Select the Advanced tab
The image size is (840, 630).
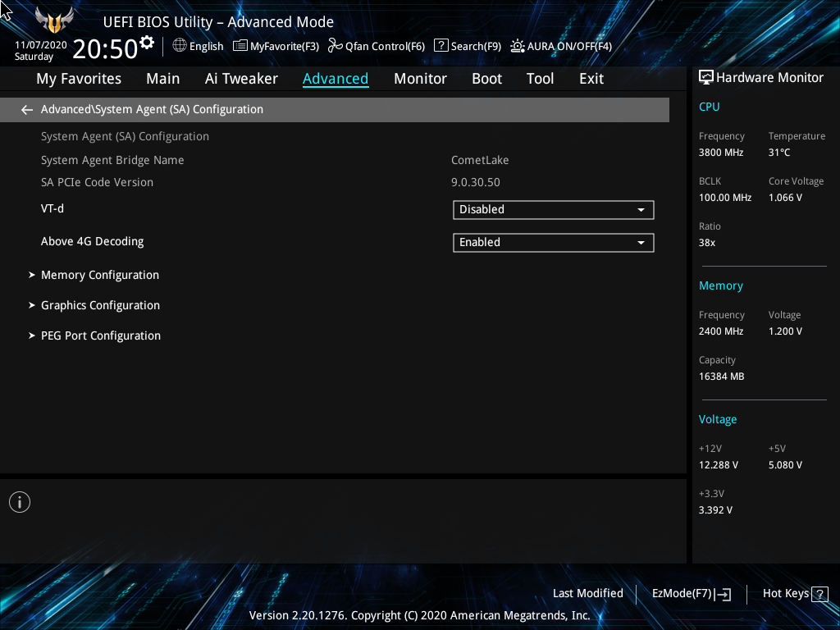pyautogui.click(x=336, y=79)
